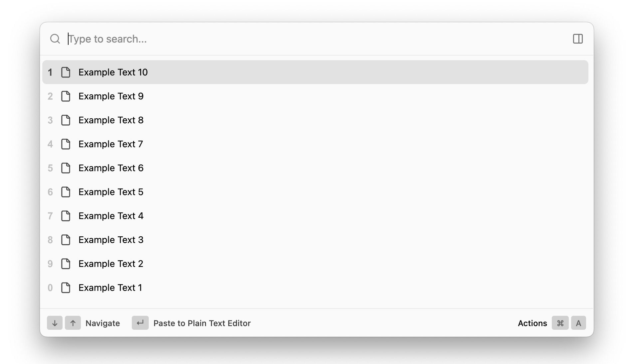
Task: Click the document icon beside Example Text 7
Action: (66, 144)
